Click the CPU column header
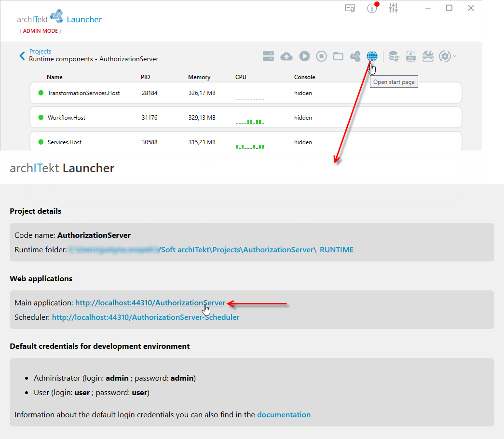504x439 pixels. click(241, 77)
